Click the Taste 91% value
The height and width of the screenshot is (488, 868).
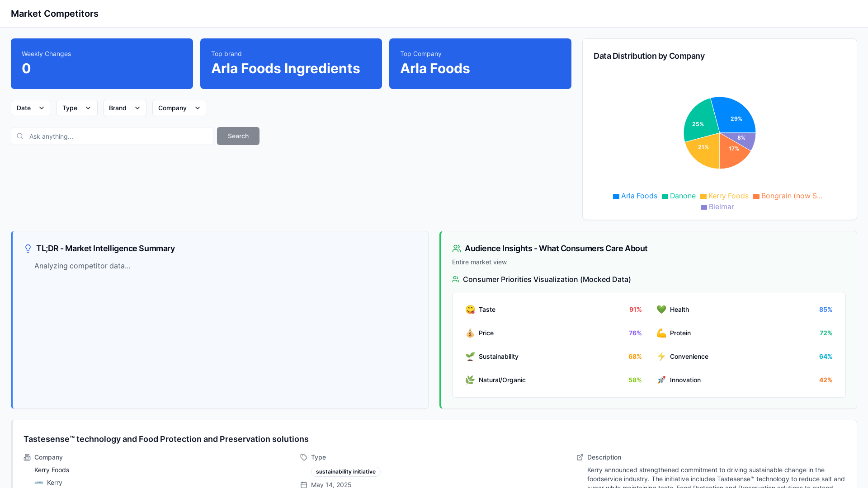click(x=635, y=310)
